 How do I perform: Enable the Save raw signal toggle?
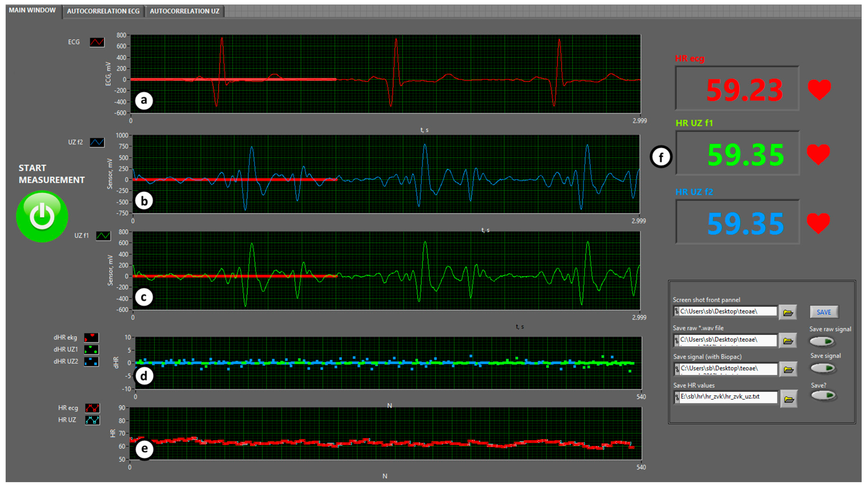(x=822, y=341)
